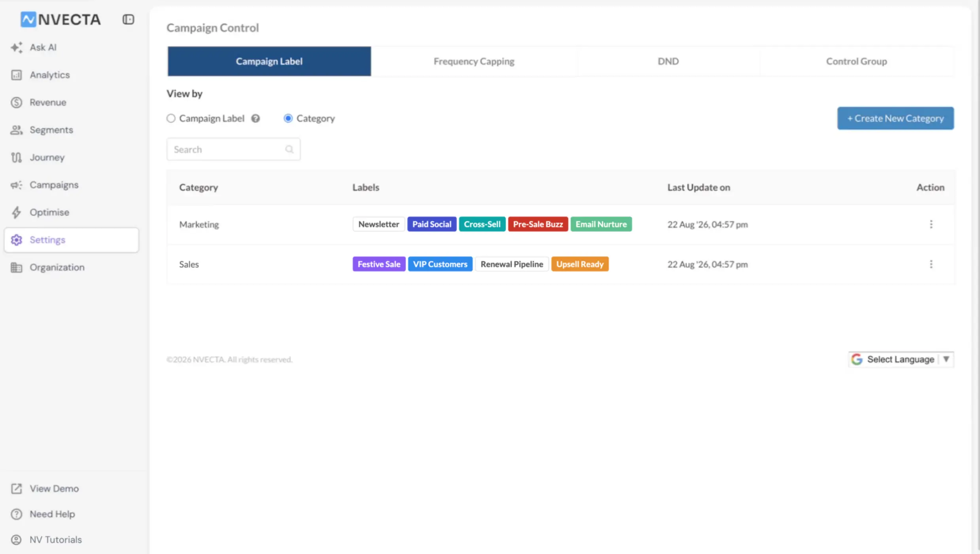
Task: Click Create New Category button
Action: (895, 118)
